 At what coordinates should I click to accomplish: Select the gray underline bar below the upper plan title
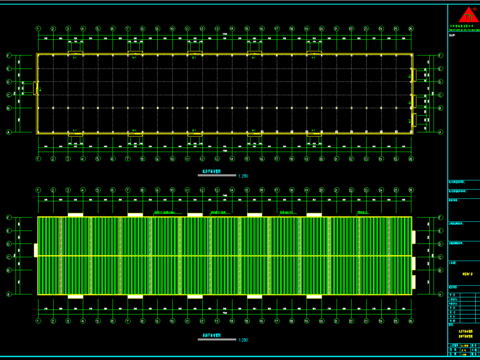217,175
